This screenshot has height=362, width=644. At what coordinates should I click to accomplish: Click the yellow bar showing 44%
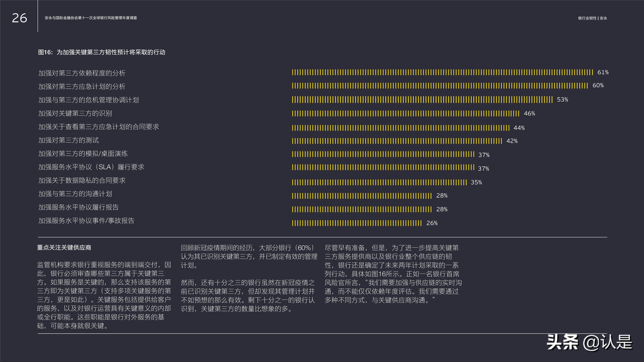(x=401, y=128)
